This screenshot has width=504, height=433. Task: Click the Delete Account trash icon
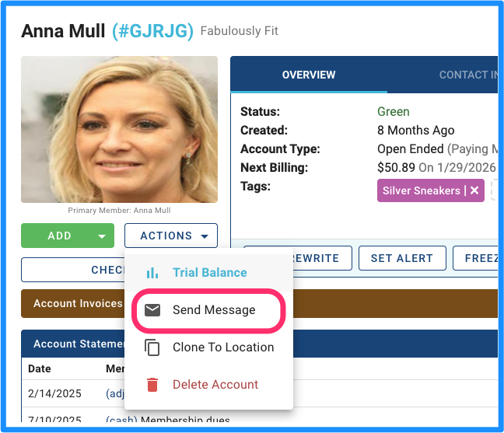pyautogui.click(x=152, y=385)
